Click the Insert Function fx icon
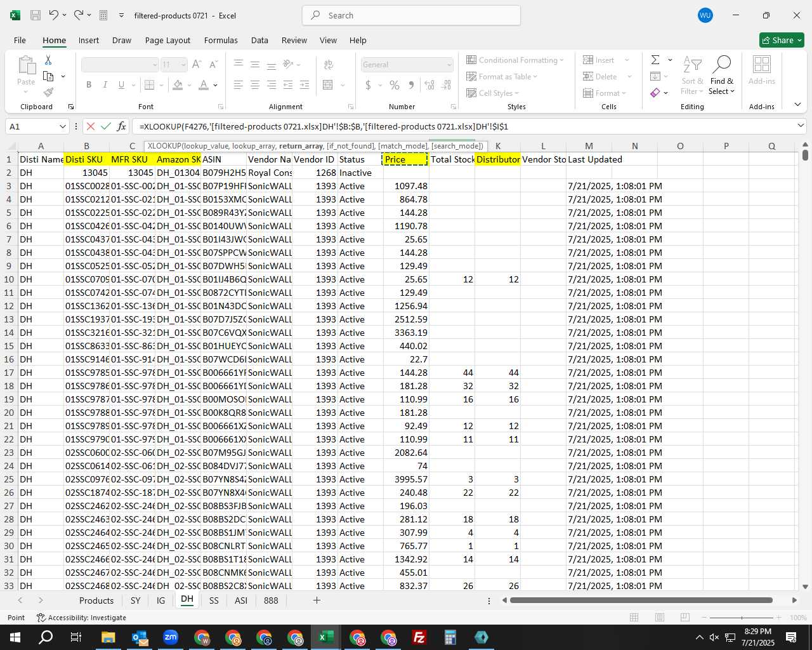The height and width of the screenshot is (650, 812). (x=121, y=126)
